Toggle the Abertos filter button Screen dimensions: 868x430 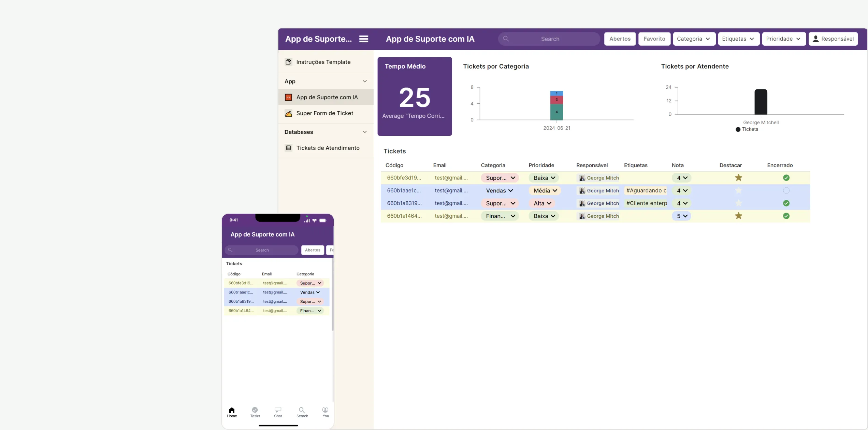click(620, 39)
